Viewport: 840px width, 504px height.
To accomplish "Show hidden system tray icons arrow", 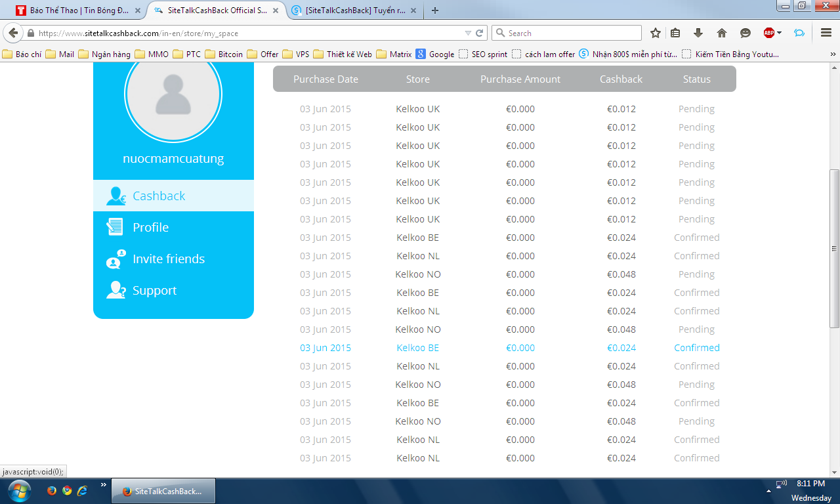I will pyautogui.click(x=768, y=490).
